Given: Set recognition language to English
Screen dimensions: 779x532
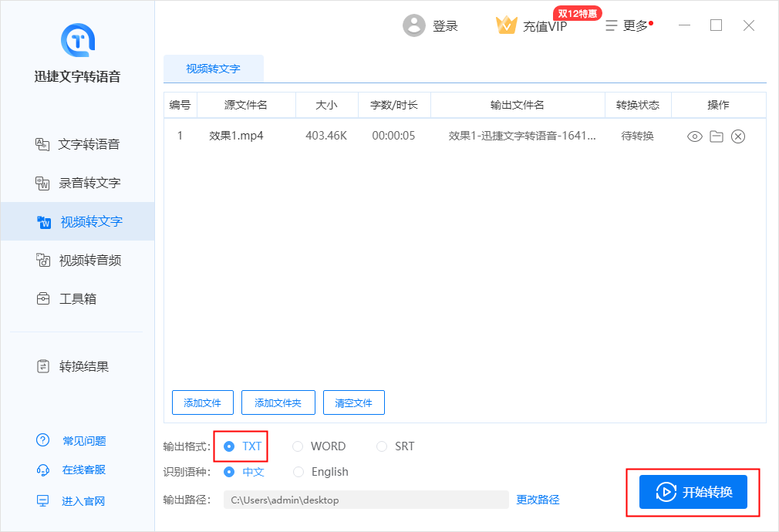Looking at the screenshot, I should (x=298, y=472).
